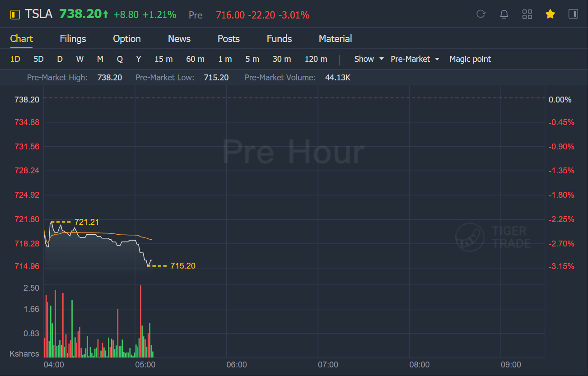Click the 721.60 price axis label

27,219
